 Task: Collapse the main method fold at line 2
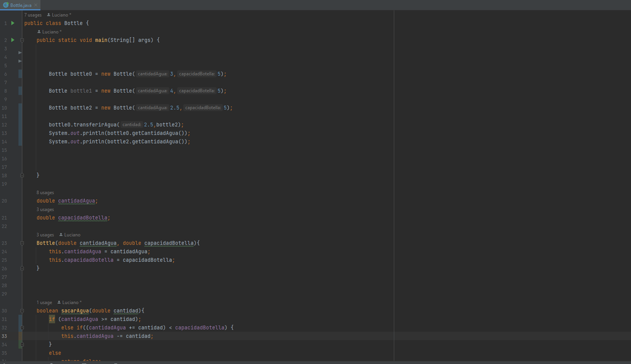(x=22, y=40)
